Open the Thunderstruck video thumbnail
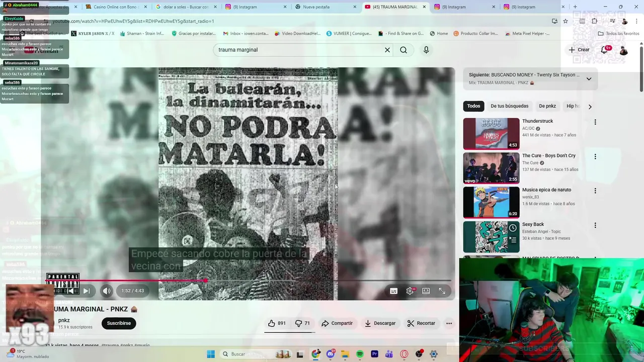This screenshot has height=362, width=644. [x=491, y=134]
